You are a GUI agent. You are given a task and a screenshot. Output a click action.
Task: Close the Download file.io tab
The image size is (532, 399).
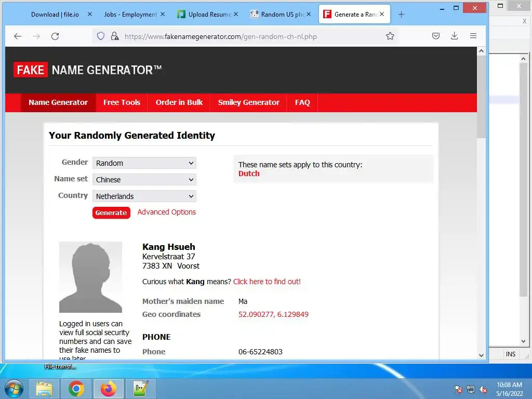point(90,14)
